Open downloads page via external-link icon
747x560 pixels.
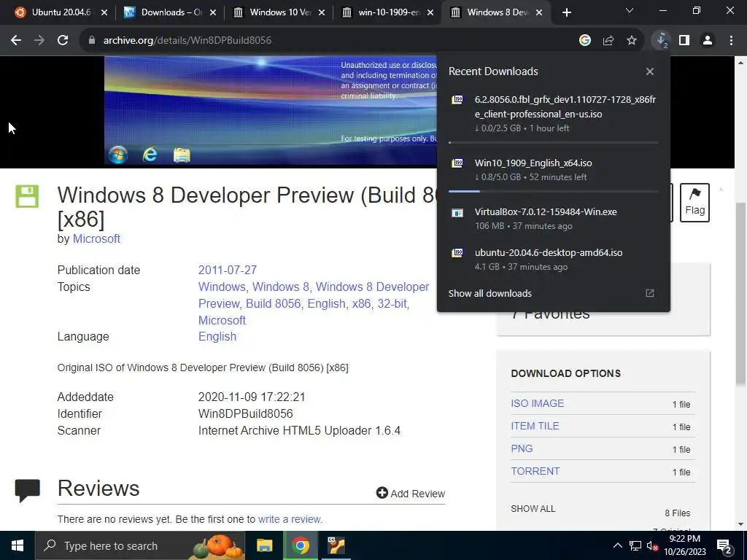point(650,293)
